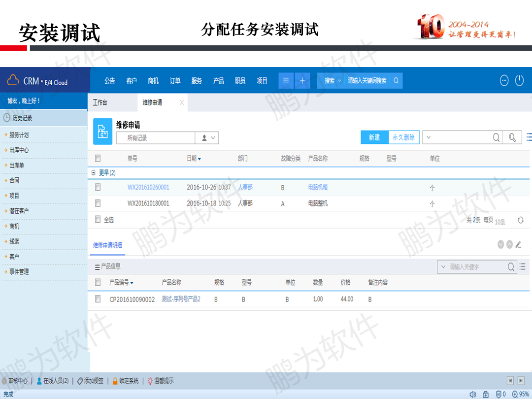Screen dimensions: 532x399
Task: Click the history clock icon in sidebar
Action: click(x=7, y=118)
